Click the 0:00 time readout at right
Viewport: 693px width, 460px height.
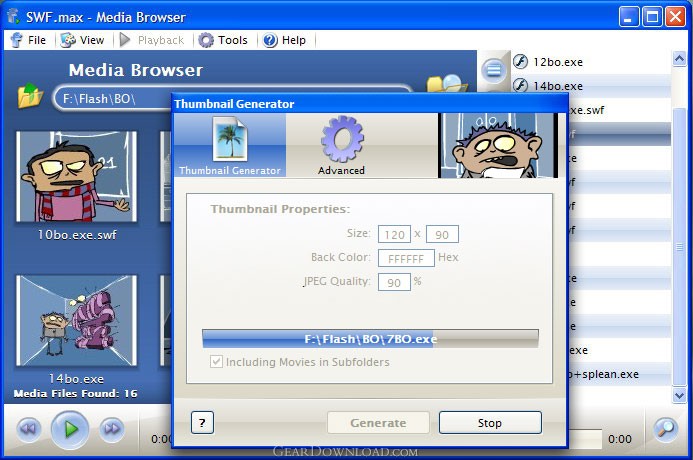click(x=620, y=439)
